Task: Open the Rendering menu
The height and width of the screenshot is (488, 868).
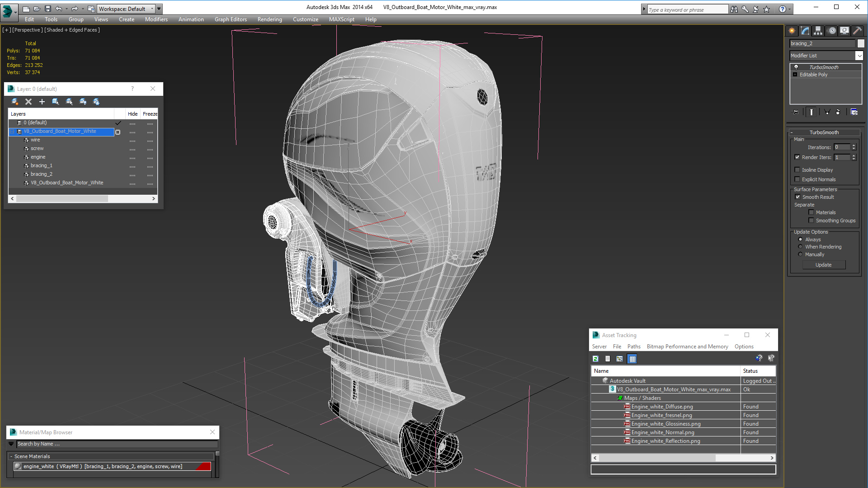Action: point(269,19)
